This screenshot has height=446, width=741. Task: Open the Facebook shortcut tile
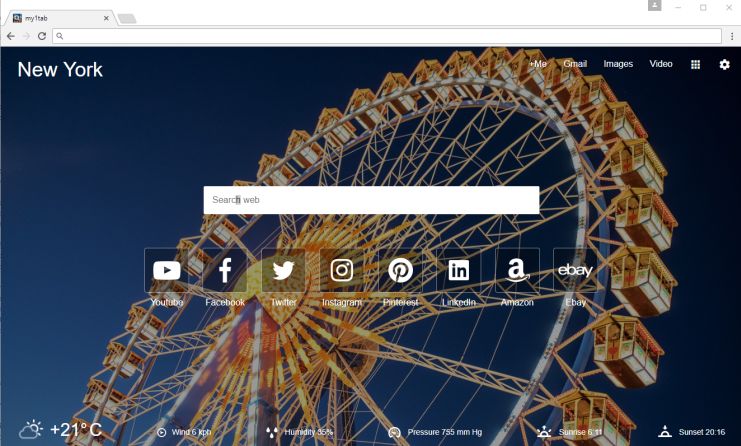pyautogui.click(x=225, y=270)
